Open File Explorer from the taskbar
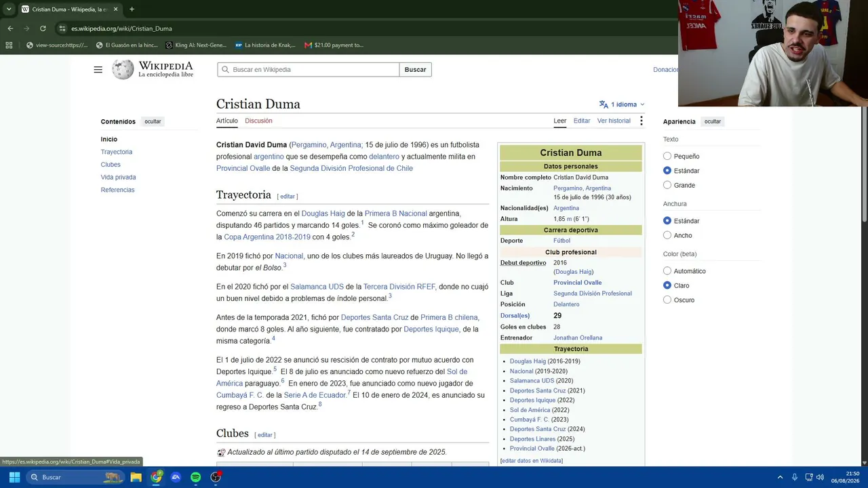 (136, 477)
